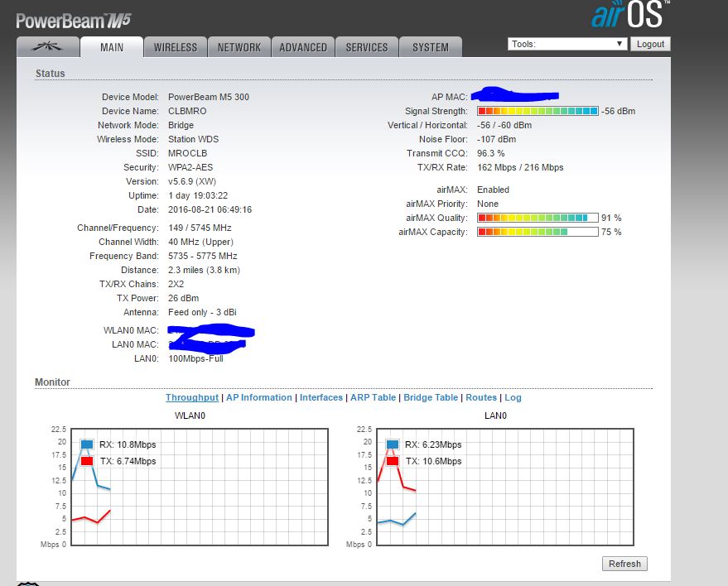Click the Frequency Band value 5735 - 5775 MHz
This screenshot has height=586, width=728.
[x=202, y=256]
